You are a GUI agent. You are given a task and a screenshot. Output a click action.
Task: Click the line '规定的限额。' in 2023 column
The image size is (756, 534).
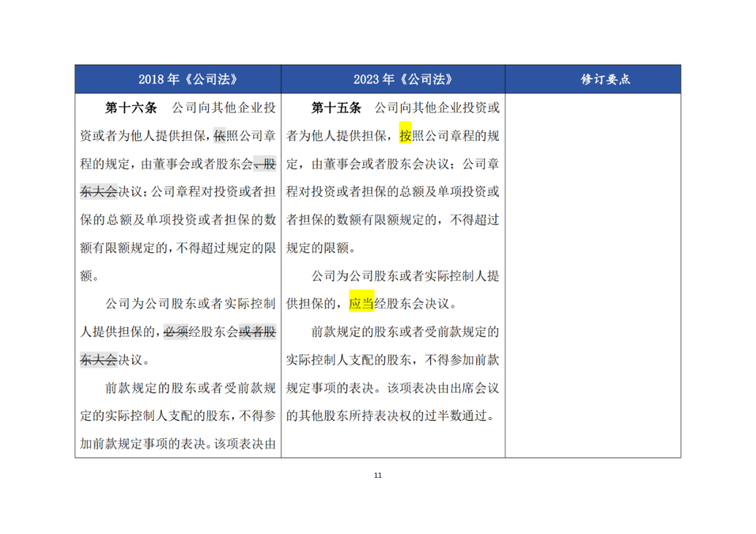[x=321, y=248]
